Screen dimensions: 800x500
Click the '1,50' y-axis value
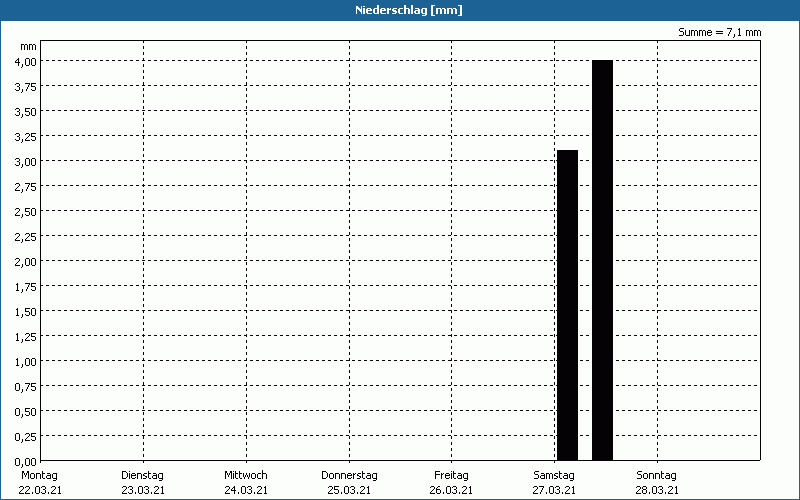[x=26, y=312]
